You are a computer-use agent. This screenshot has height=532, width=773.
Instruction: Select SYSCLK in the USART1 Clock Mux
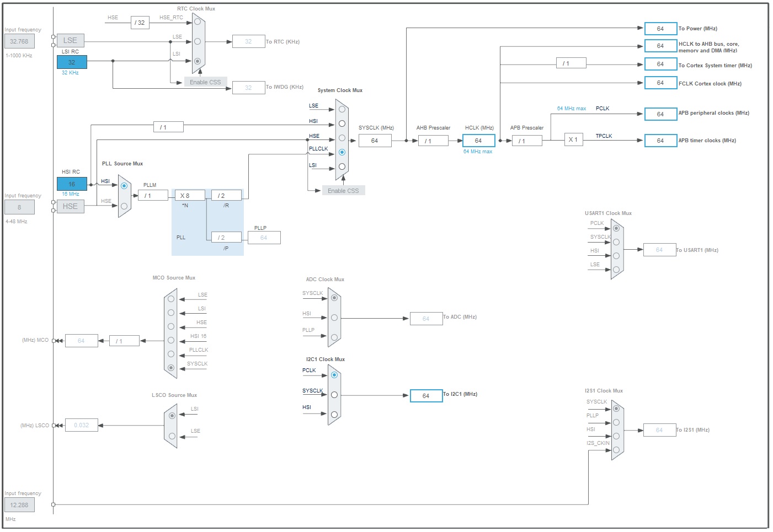[x=616, y=242]
